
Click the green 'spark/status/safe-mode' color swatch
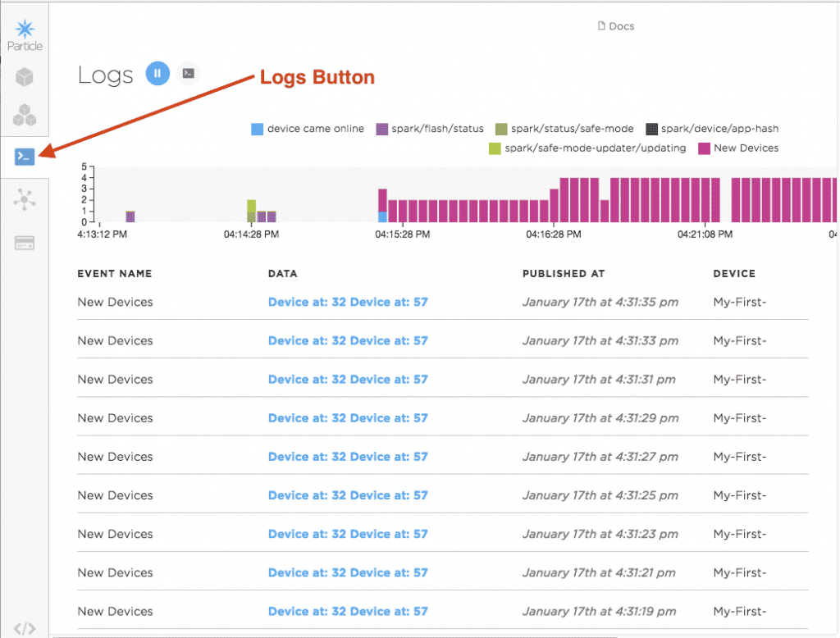tap(501, 129)
